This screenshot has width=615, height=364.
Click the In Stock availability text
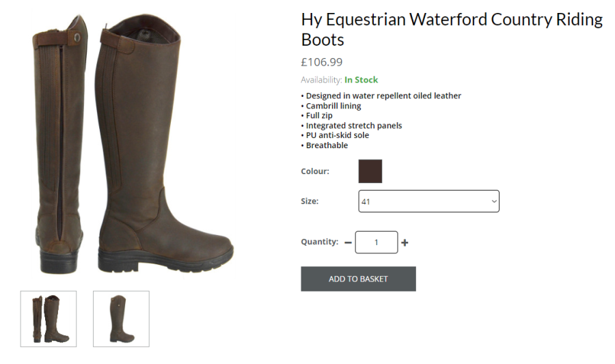361,80
